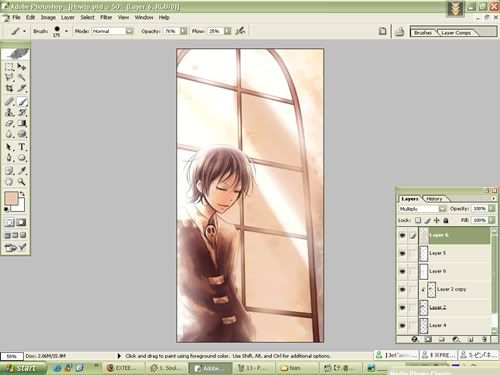
Task: Select the Clone Stamp tool
Action: pyautogui.click(x=9, y=112)
